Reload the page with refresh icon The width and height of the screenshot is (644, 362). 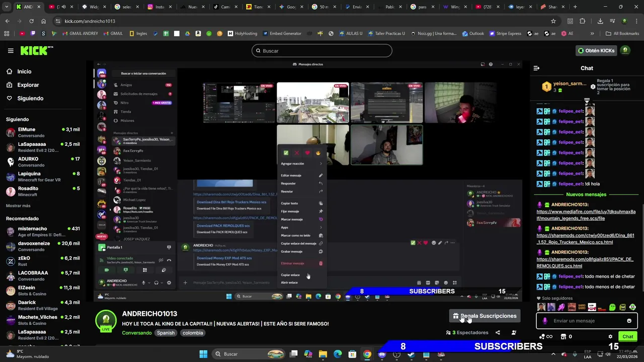click(x=31, y=21)
